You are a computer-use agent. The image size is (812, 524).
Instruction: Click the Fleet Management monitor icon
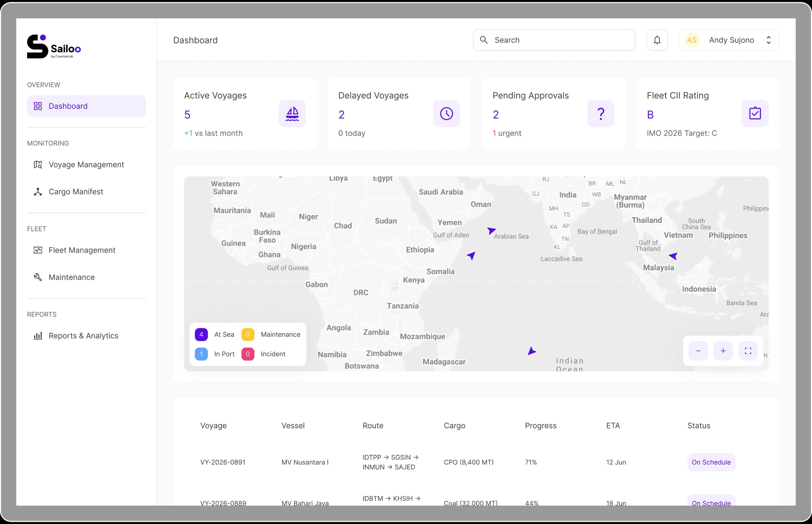coord(38,250)
